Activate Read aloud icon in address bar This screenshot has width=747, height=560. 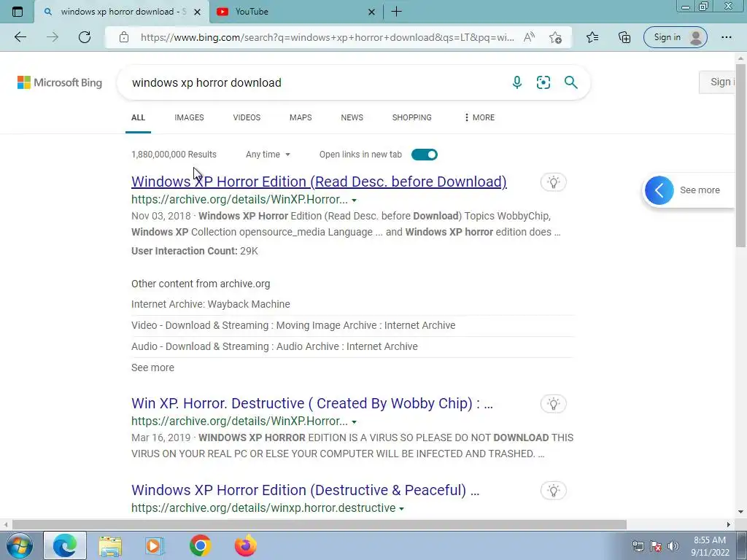point(529,37)
